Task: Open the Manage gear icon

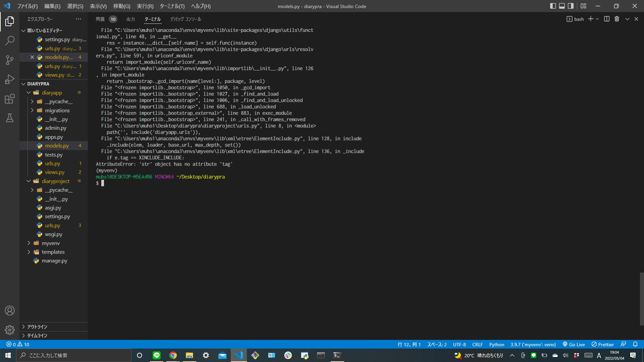Action: tap(10, 330)
